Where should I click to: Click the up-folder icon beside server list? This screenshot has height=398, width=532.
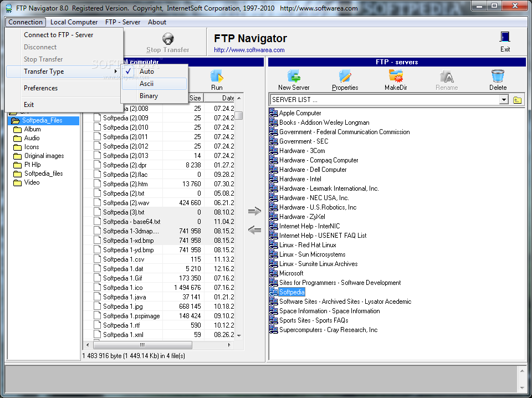coord(517,100)
